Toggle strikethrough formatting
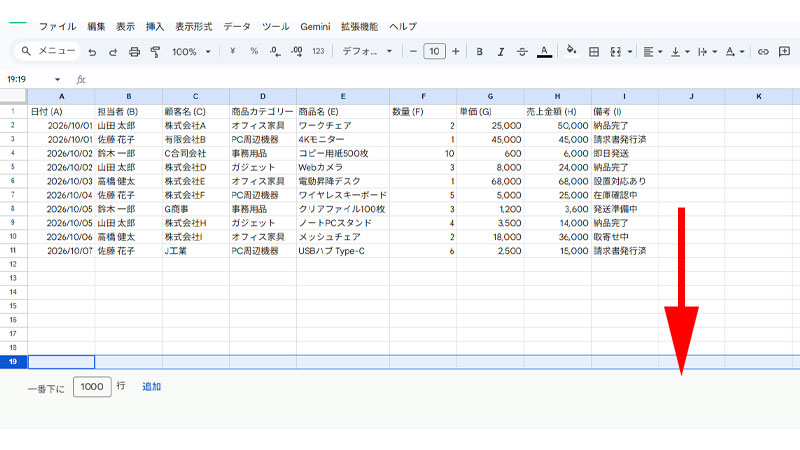 [522, 52]
